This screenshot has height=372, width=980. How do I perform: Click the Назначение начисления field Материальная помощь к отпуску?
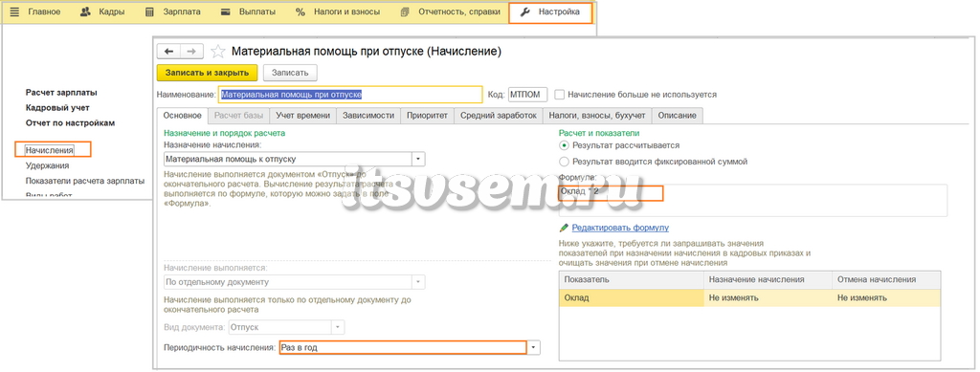tap(287, 159)
